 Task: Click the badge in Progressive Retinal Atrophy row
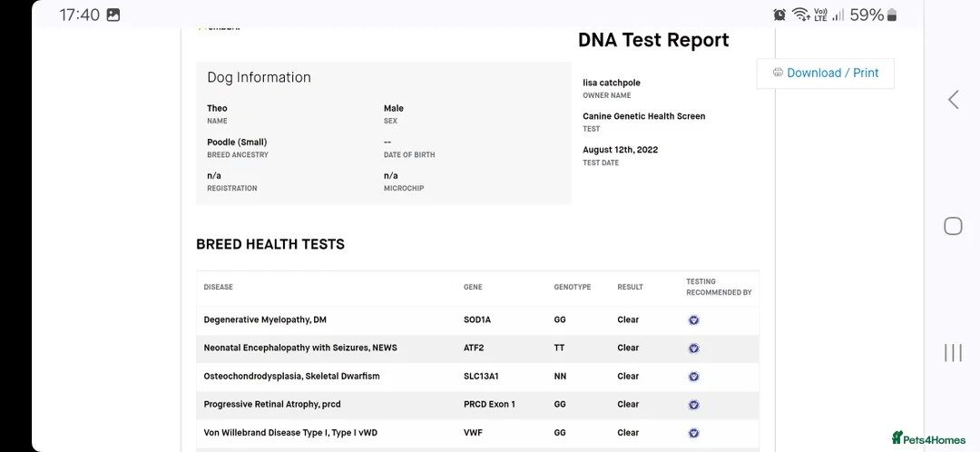click(x=693, y=405)
